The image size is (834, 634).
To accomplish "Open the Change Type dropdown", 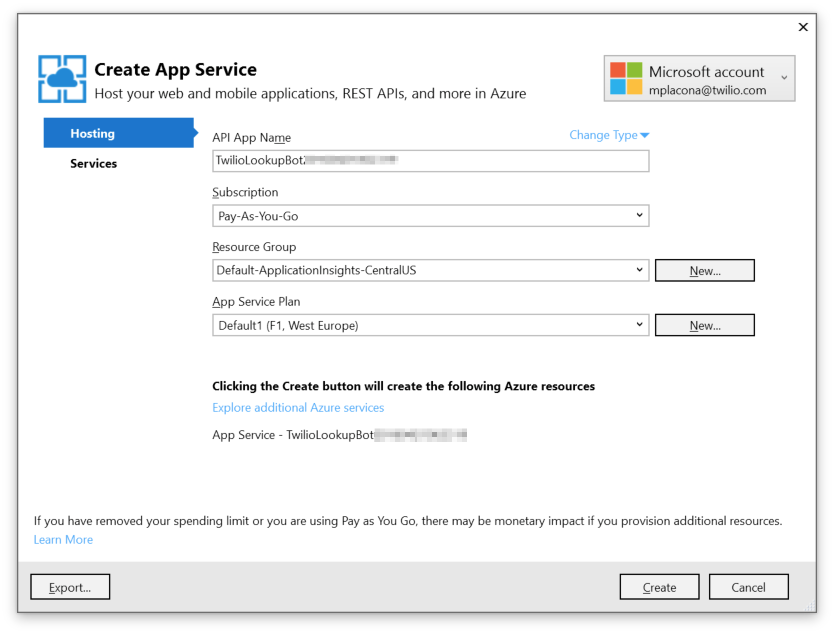I will coord(609,135).
